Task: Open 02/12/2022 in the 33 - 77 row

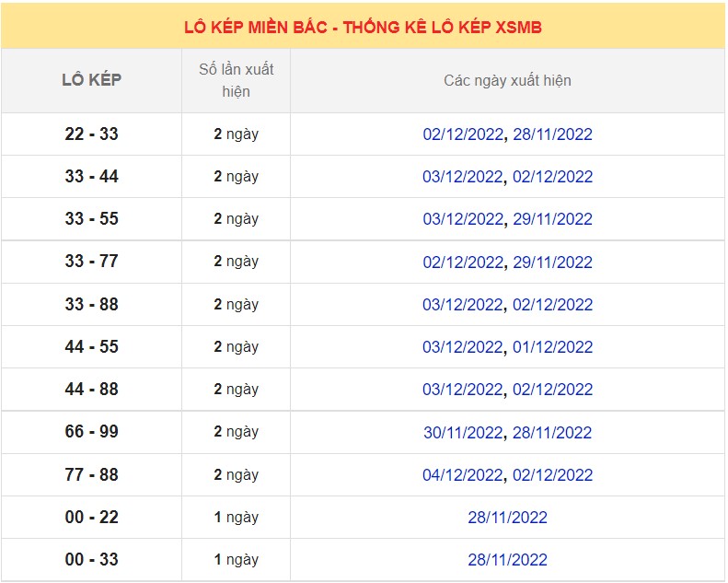Action: click(x=463, y=262)
